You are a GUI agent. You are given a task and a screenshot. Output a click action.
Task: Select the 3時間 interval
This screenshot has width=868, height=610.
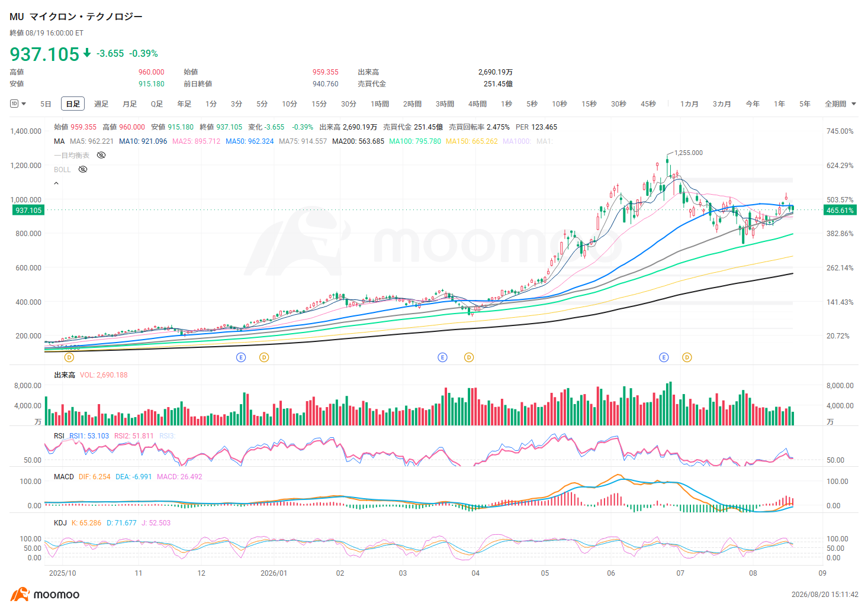(x=445, y=104)
